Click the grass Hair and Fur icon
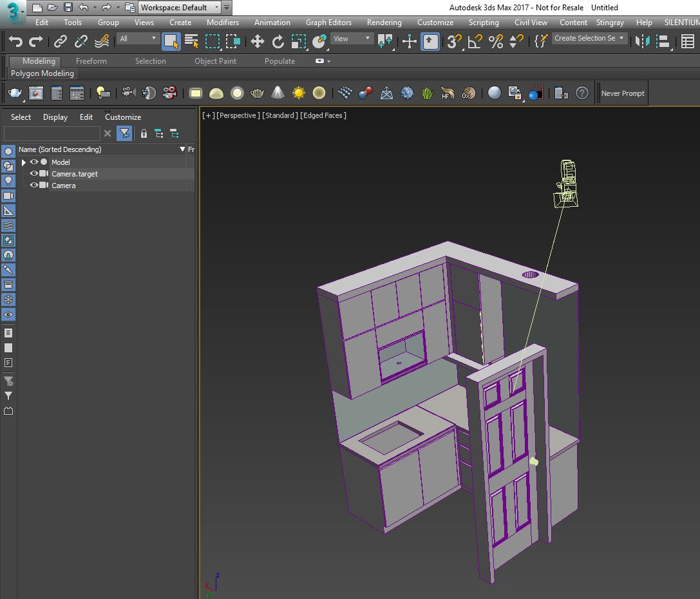700x599 pixels. 427,93
